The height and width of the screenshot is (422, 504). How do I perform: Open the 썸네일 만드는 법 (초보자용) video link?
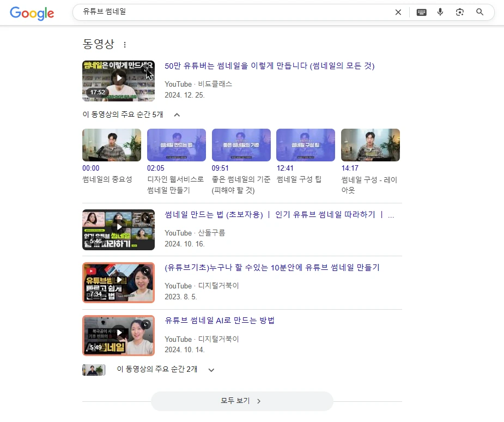(279, 214)
